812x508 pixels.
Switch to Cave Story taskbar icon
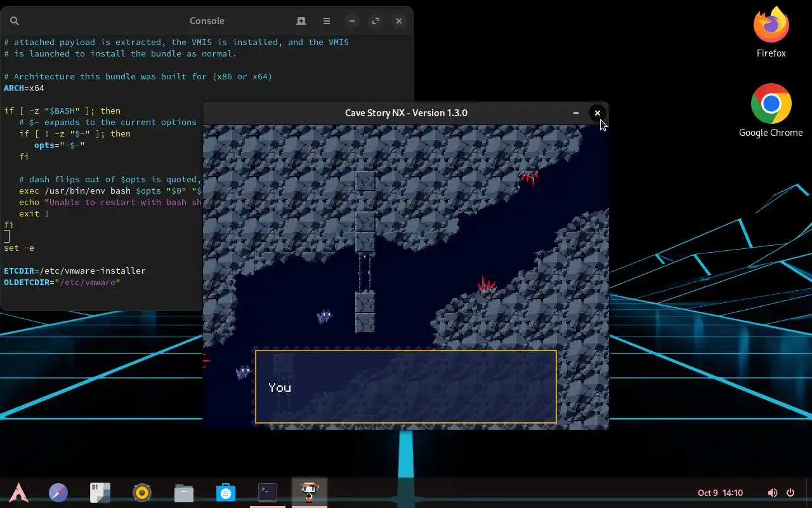click(310, 492)
